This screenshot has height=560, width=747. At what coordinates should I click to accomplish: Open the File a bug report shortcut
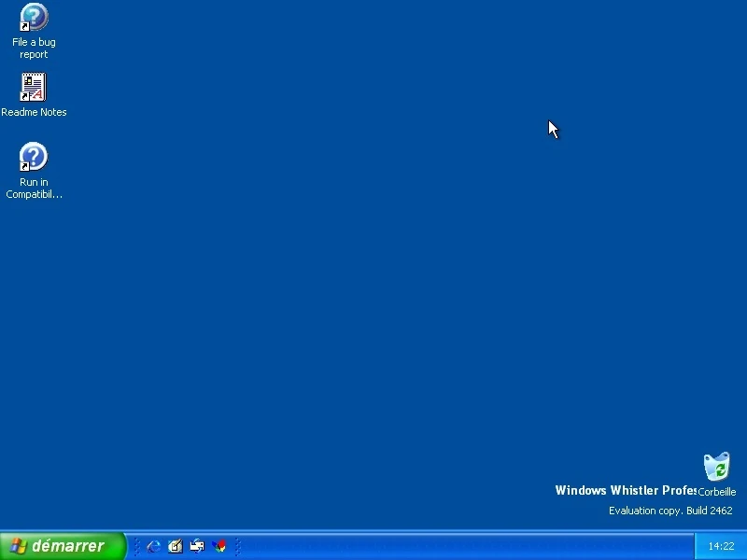coord(34,17)
